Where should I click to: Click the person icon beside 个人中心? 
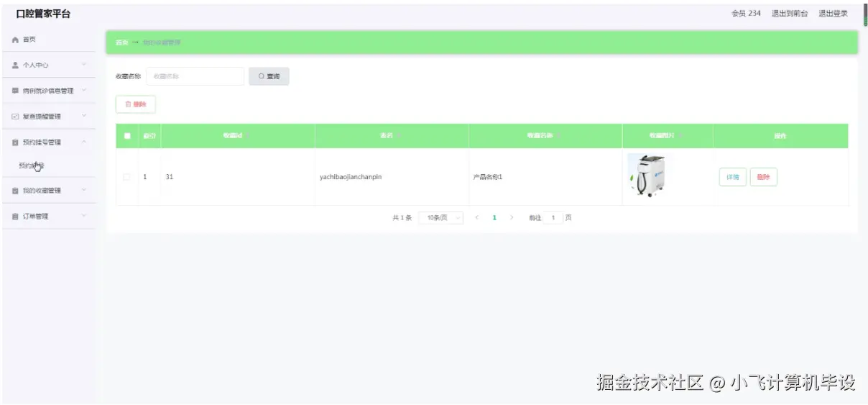click(x=15, y=65)
